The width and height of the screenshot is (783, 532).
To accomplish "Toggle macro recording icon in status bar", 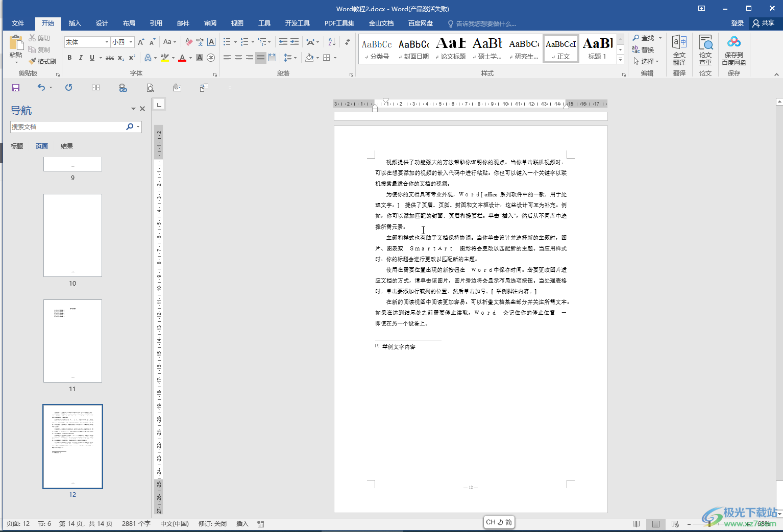I will tap(261, 524).
